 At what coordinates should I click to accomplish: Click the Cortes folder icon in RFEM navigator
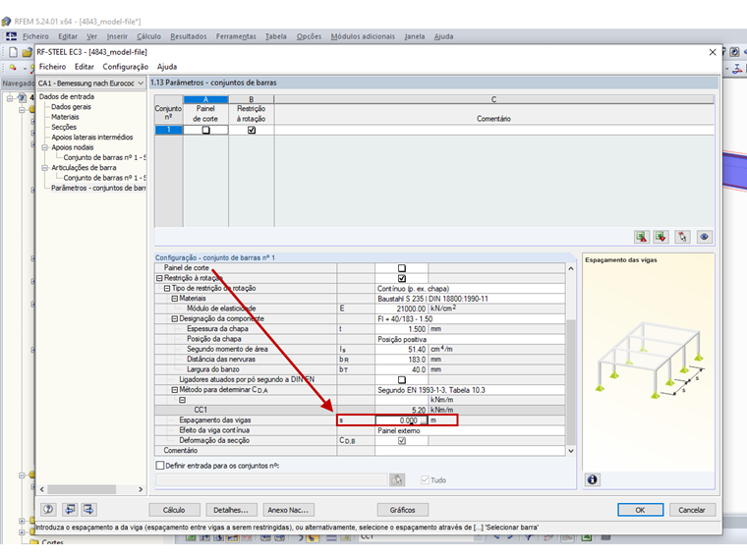[34, 542]
